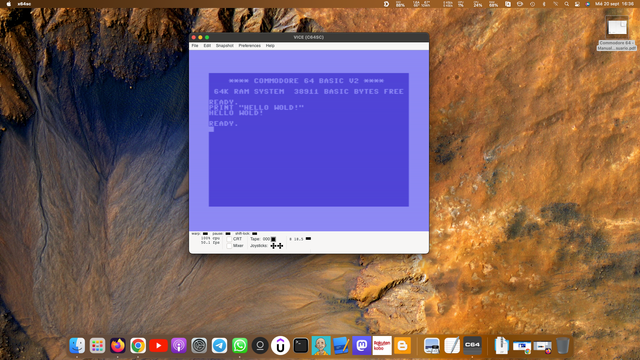The height and width of the screenshot is (360, 640).
Task: Open the File menu in VICE
Action: tap(195, 46)
